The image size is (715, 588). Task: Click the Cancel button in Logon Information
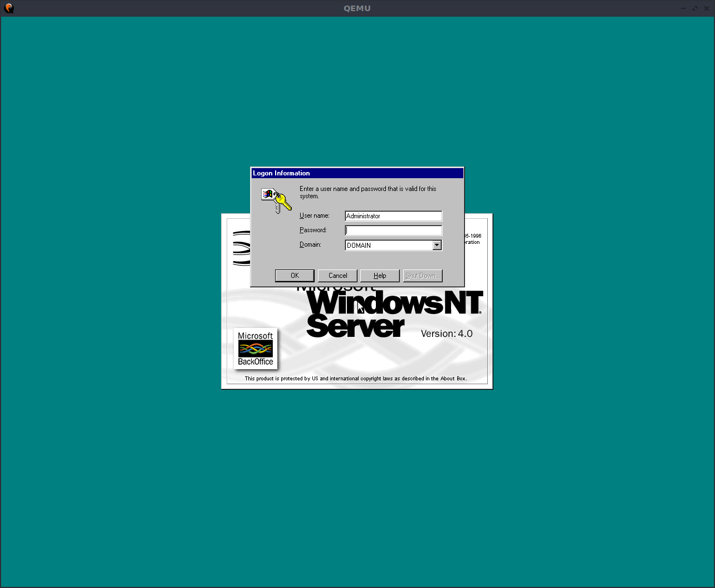(x=337, y=276)
